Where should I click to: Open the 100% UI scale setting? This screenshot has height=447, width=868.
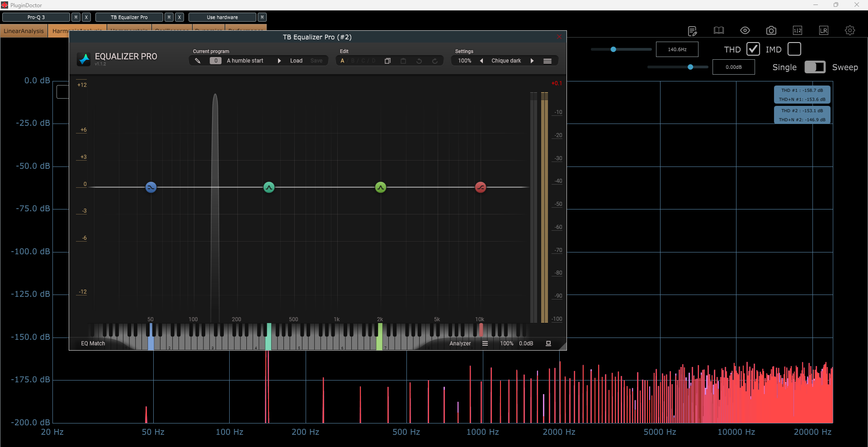point(464,61)
